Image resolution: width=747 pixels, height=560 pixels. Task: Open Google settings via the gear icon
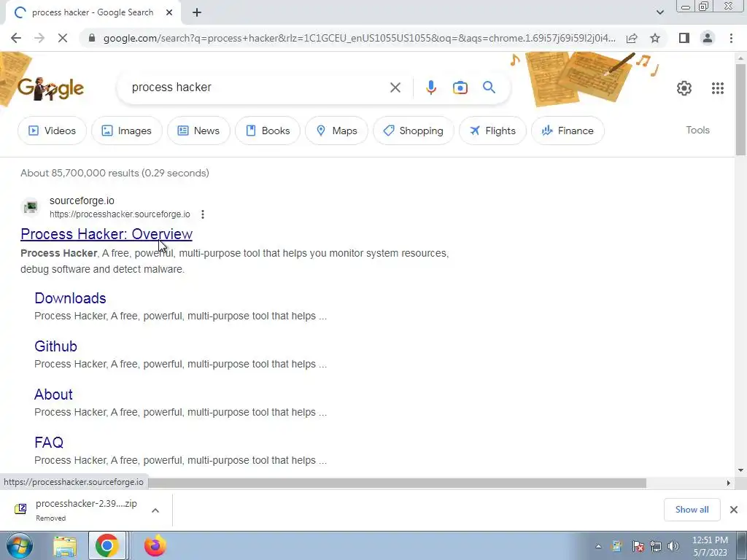pyautogui.click(x=684, y=88)
